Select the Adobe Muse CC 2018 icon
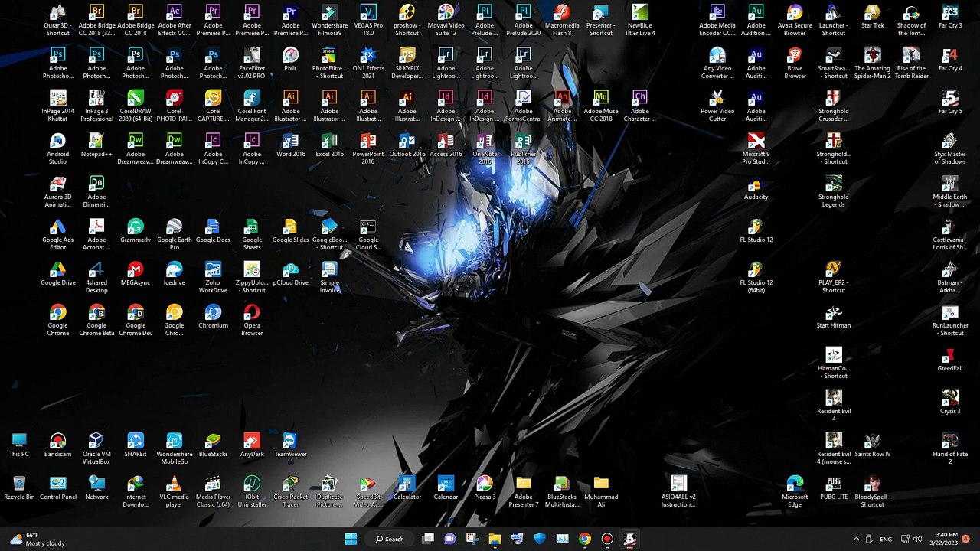The width and height of the screenshot is (980, 551). click(601, 106)
